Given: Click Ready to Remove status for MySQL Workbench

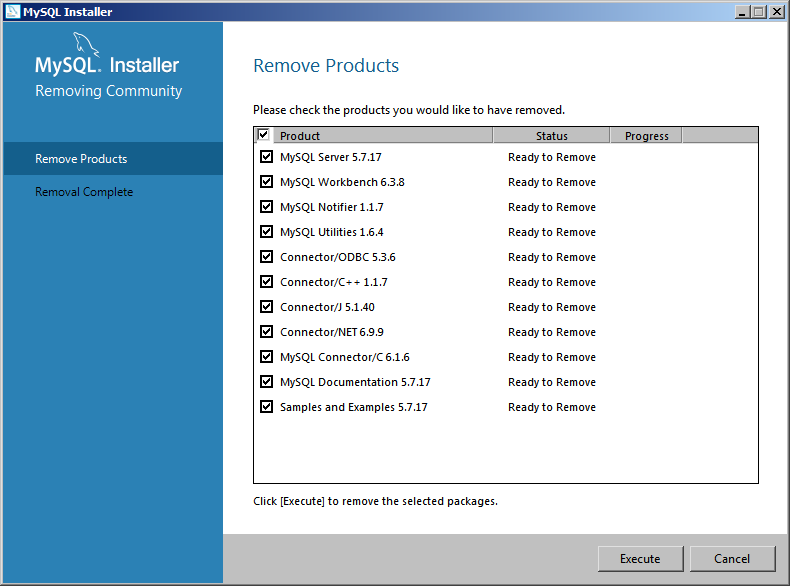Looking at the screenshot, I should point(552,182).
